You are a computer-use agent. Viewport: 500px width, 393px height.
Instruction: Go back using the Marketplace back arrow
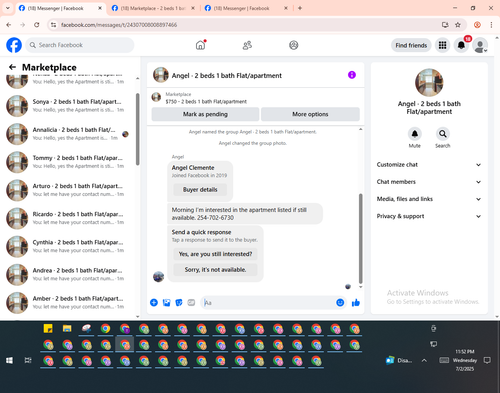pos(12,67)
